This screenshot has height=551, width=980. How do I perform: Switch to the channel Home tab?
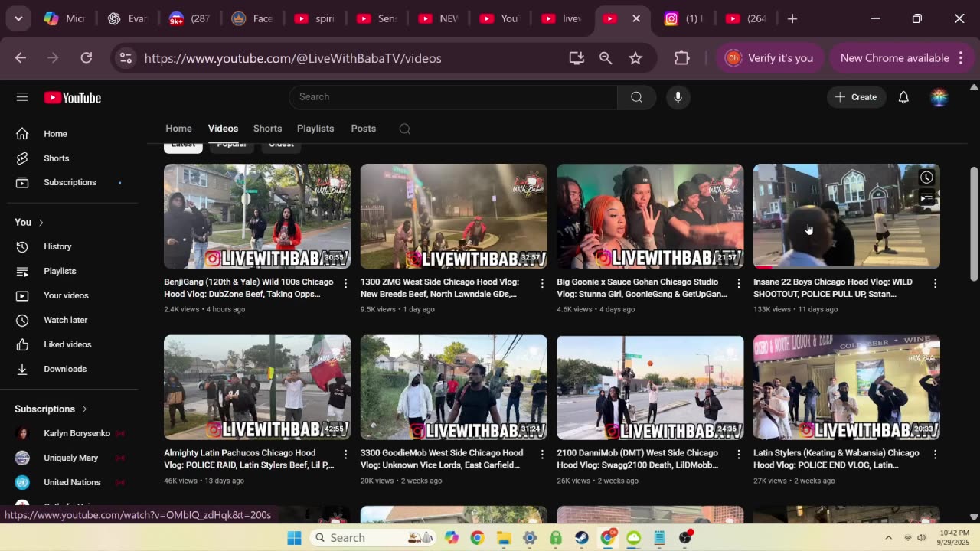[178, 129]
